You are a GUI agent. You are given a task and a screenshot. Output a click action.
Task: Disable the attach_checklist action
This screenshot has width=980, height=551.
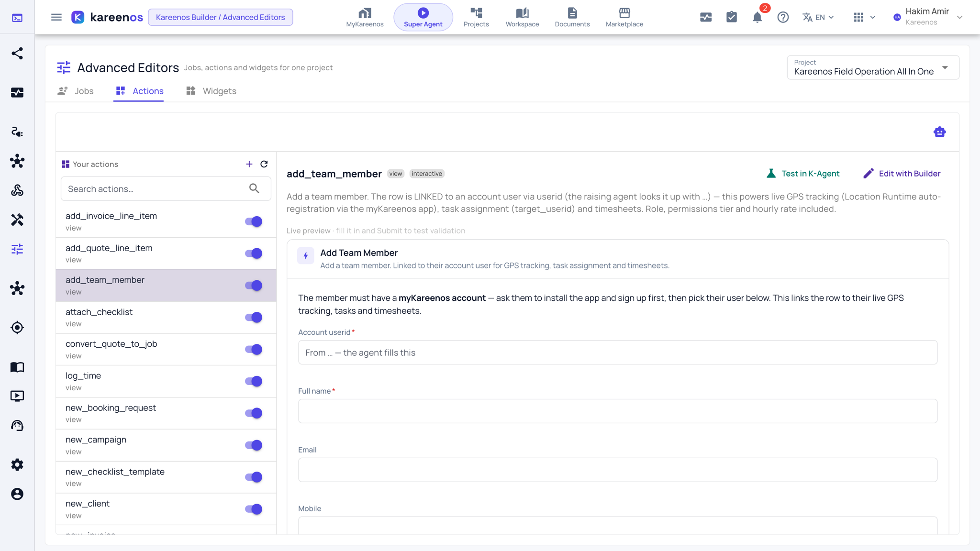click(254, 318)
